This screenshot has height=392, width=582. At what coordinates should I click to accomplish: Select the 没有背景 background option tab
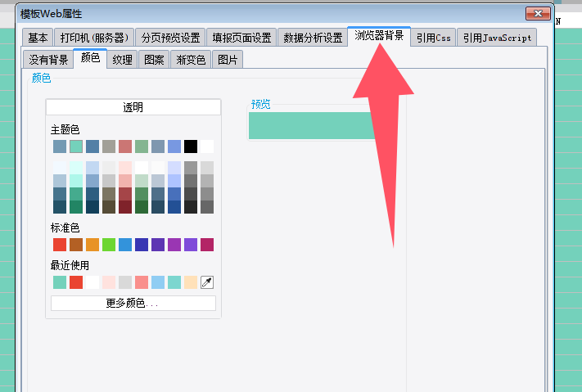pyautogui.click(x=48, y=60)
